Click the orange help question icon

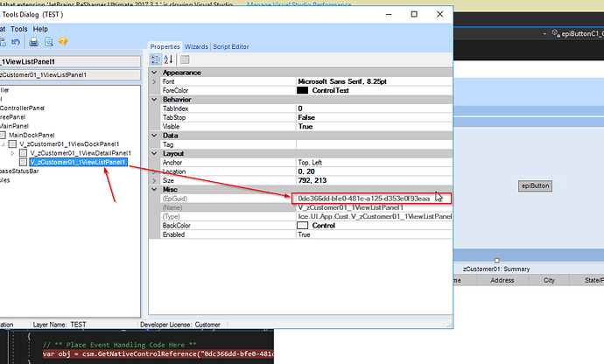63,41
